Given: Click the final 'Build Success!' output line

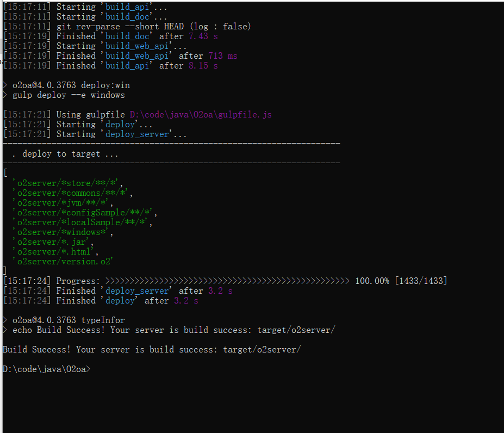Looking at the screenshot, I should click(151, 350).
